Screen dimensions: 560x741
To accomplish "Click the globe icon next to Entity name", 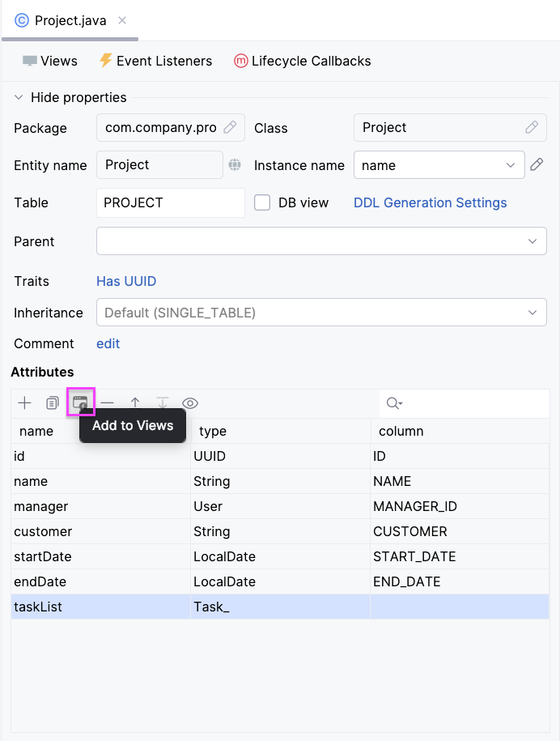I will pyautogui.click(x=235, y=165).
